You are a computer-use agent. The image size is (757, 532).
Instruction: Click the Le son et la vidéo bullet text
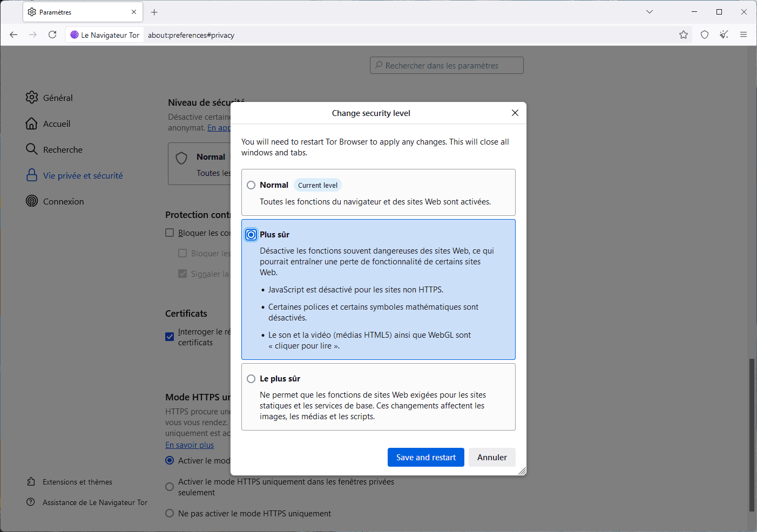point(369,340)
